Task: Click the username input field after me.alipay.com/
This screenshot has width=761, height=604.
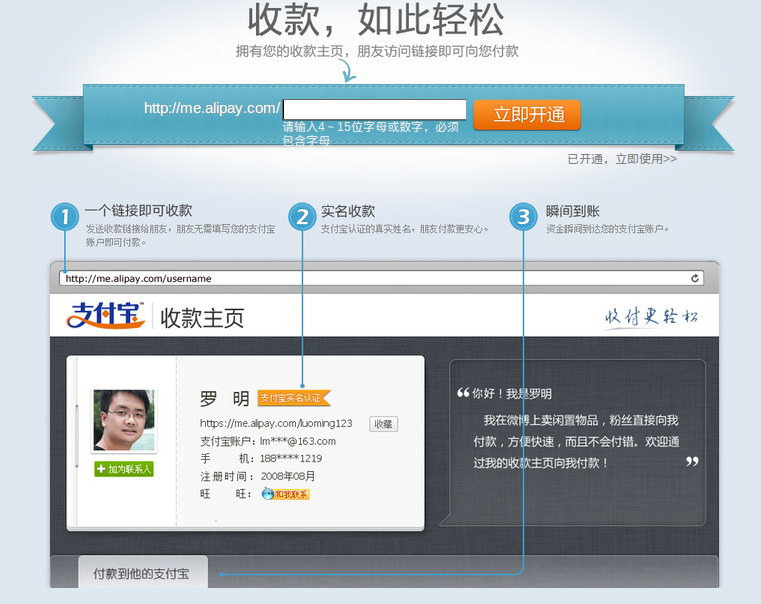Action: (x=374, y=109)
